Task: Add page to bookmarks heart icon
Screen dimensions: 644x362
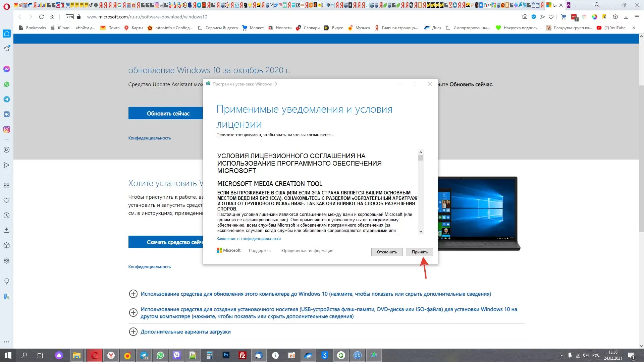Action: coord(551,17)
